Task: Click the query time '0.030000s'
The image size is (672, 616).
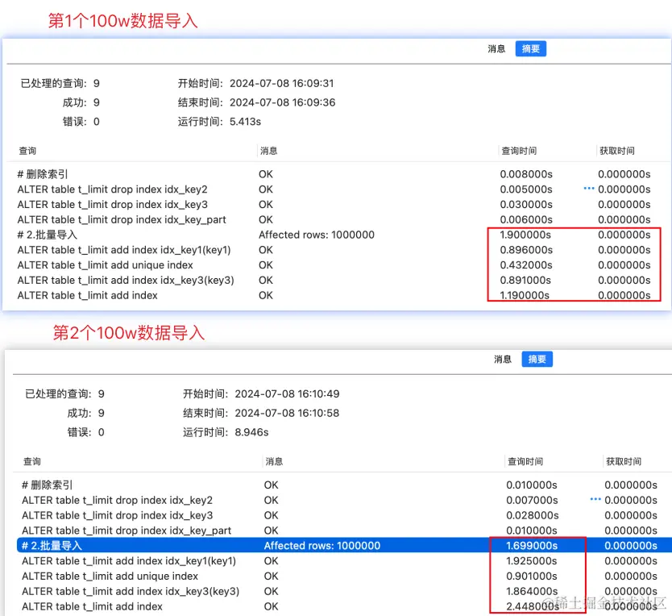Action: [x=526, y=204]
